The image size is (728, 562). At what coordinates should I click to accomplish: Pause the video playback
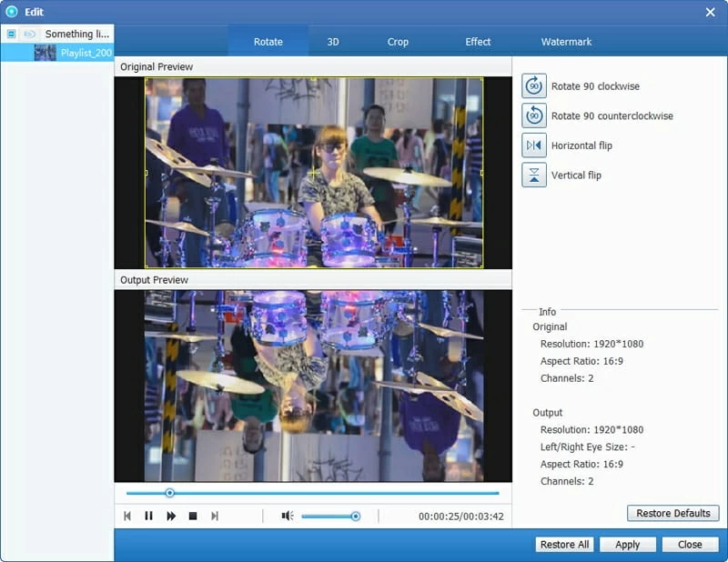(x=148, y=516)
